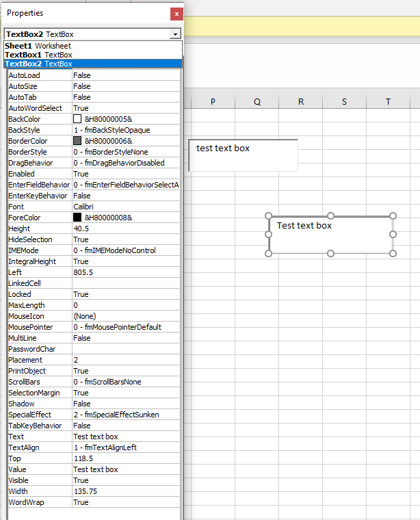Select the AutoTab property value

126,97
